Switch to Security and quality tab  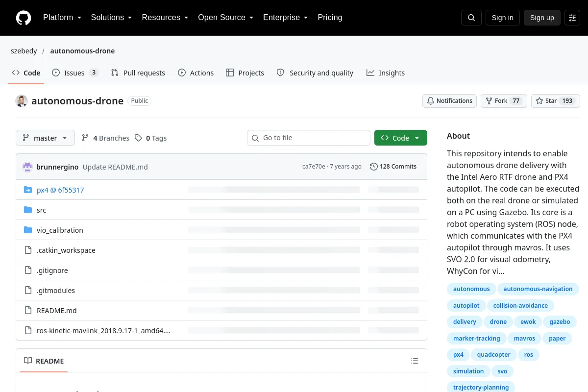[x=315, y=73]
